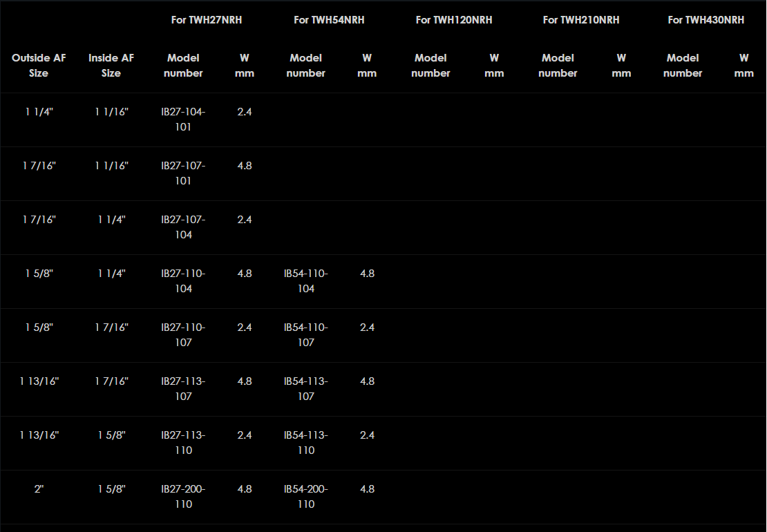
Task: Click the IB27-107-104 model cell
Action: point(183,227)
